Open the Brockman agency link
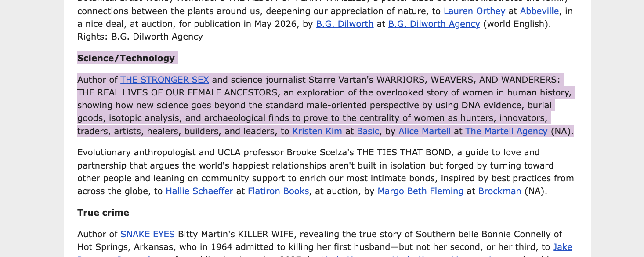 coord(499,191)
